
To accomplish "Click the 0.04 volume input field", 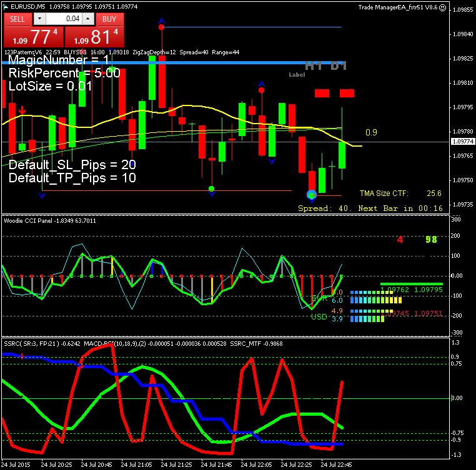I will tap(64, 19).
